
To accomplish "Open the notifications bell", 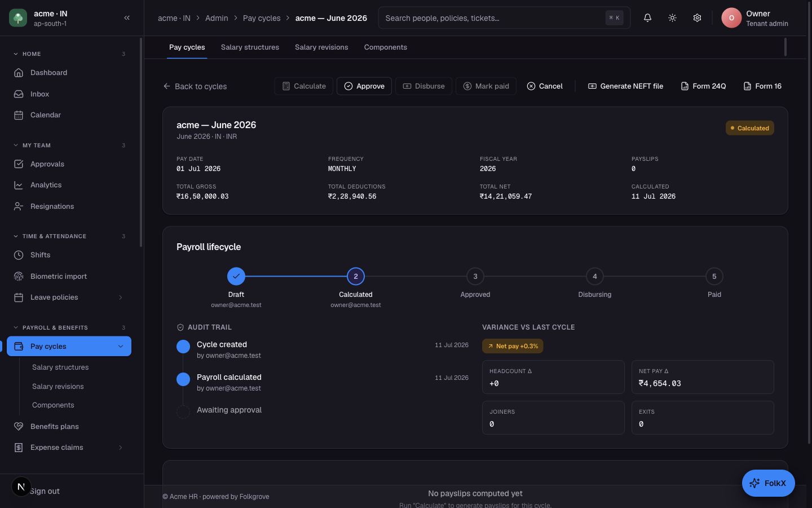I will tap(647, 18).
